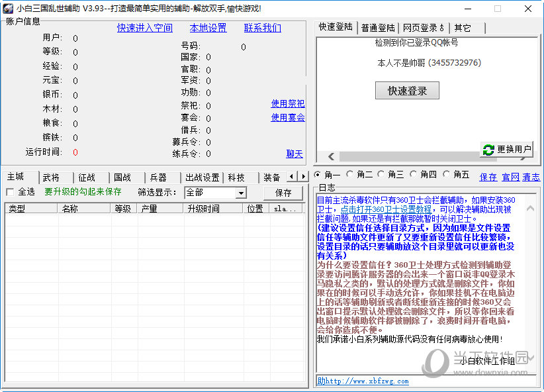Screen dimensions: 544x392
Task: Click the 快速登录 button
Action: 407,91
